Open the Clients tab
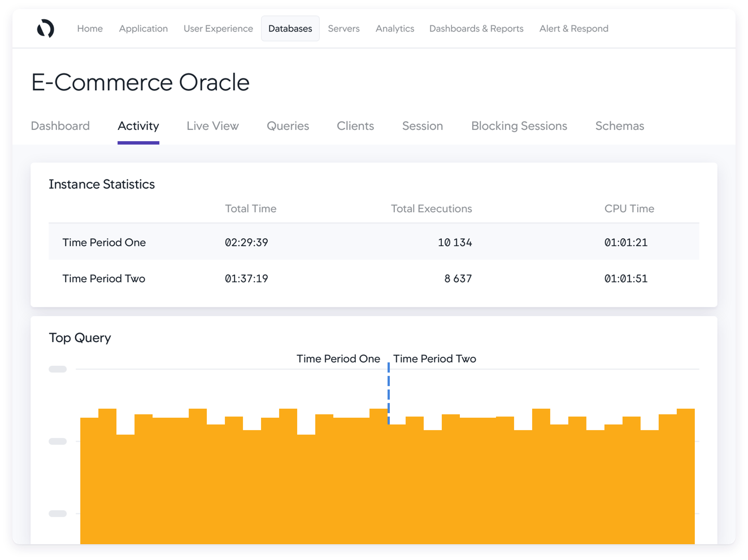The width and height of the screenshot is (748, 560). coord(355,126)
